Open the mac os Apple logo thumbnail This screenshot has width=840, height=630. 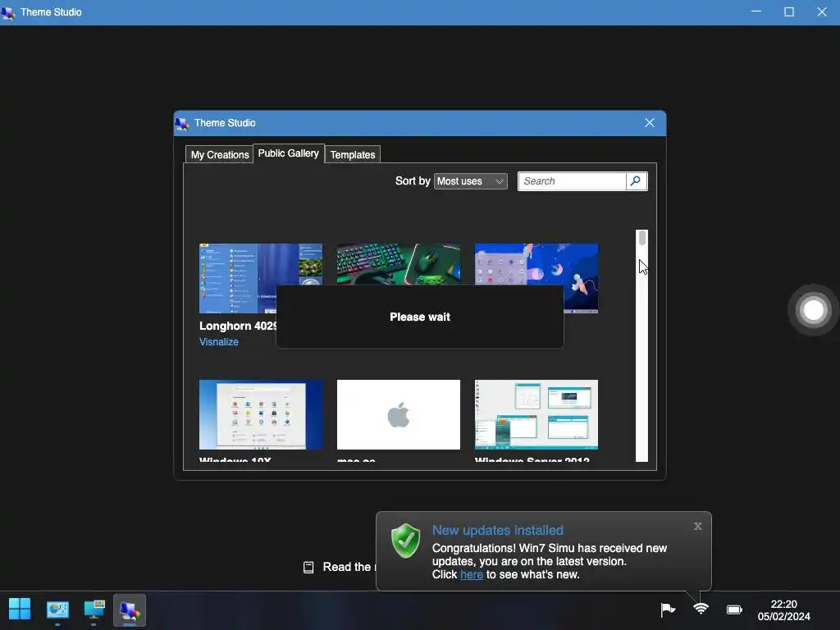pyautogui.click(x=398, y=414)
